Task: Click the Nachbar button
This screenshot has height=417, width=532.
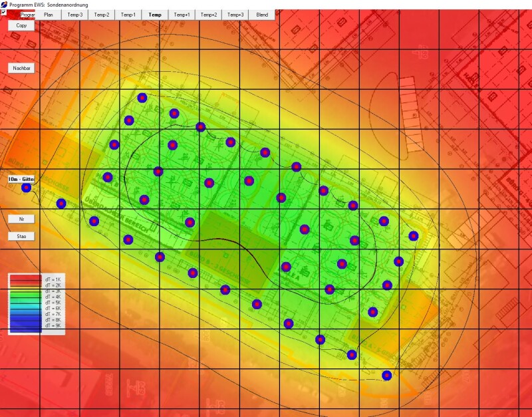Action: [x=21, y=68]
